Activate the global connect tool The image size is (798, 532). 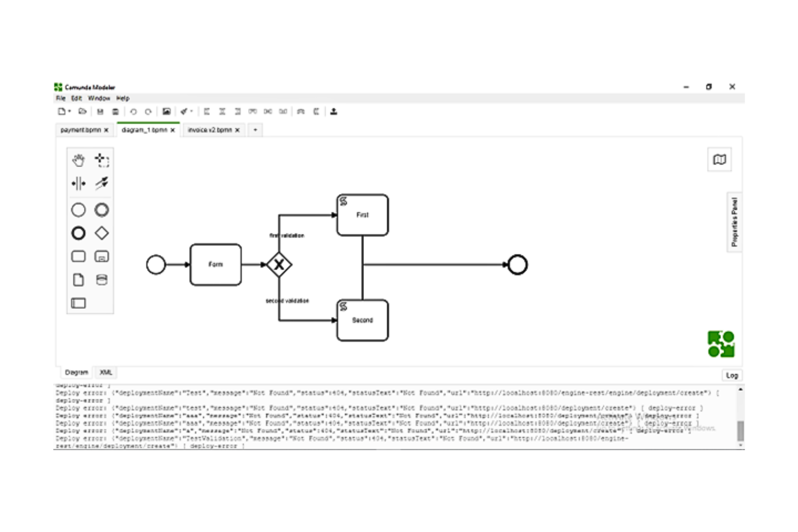[101, 183]
